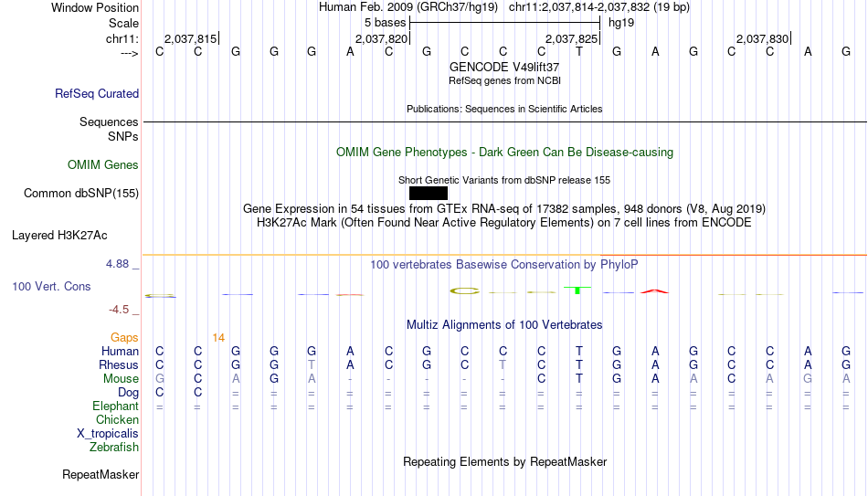Viewport: 868px width, 496px height.
Task: Click the Chicken species row label
Action: (x=117, y=419)
